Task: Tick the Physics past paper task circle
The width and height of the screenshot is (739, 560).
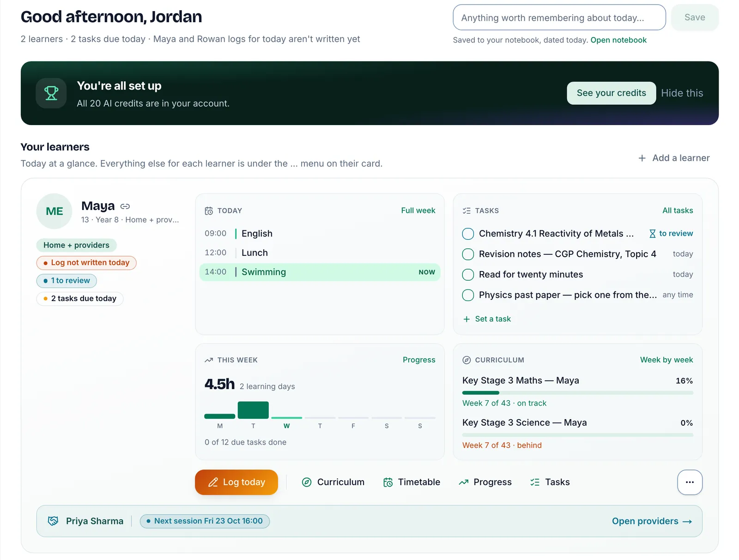Action: 468,295
